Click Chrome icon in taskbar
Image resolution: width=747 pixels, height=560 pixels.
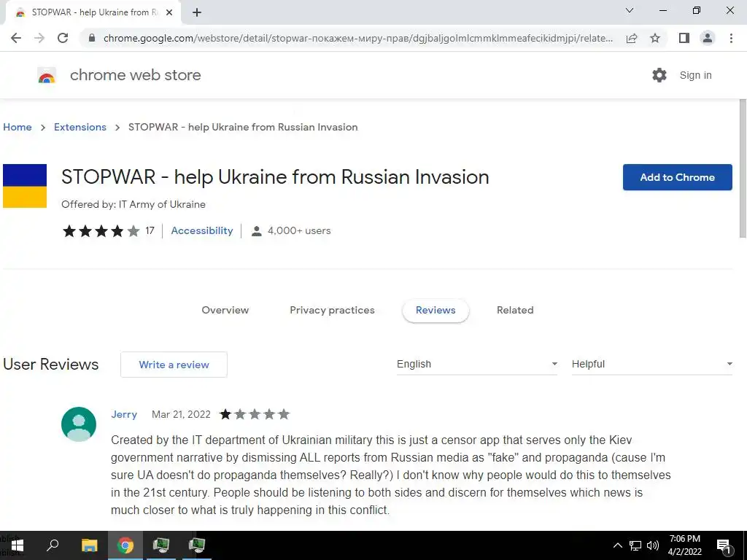pos(125,545)
